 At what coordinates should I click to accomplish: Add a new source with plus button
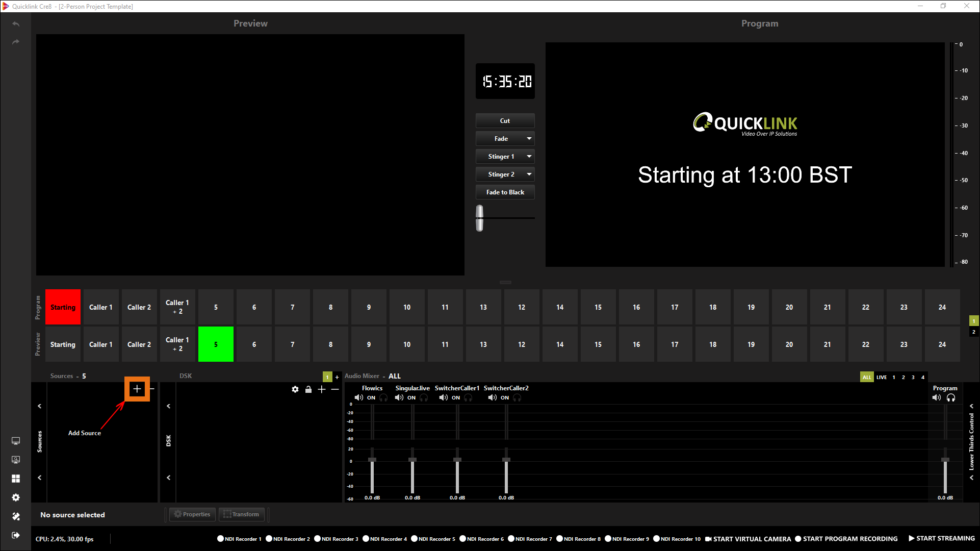[x=137, y=389]
